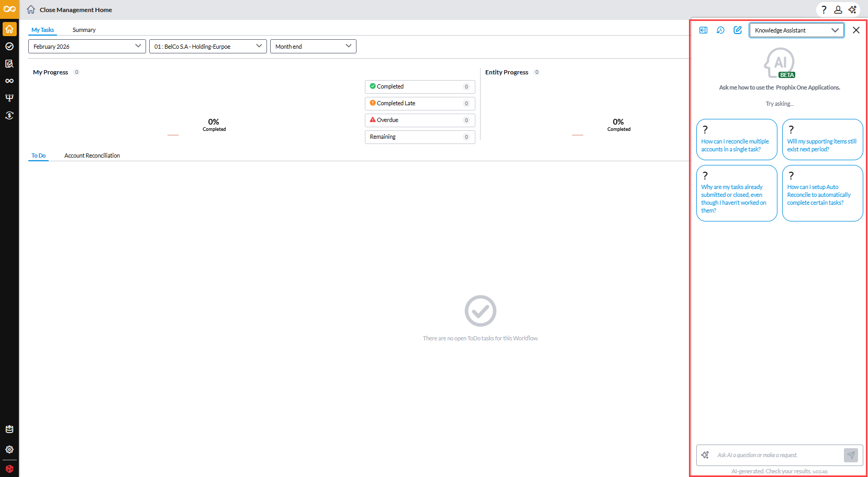868x477 pixels.
Task: Open the Knowledge Assistant selector dropdown
Action: pyautogui.click(x=796, y=30)
